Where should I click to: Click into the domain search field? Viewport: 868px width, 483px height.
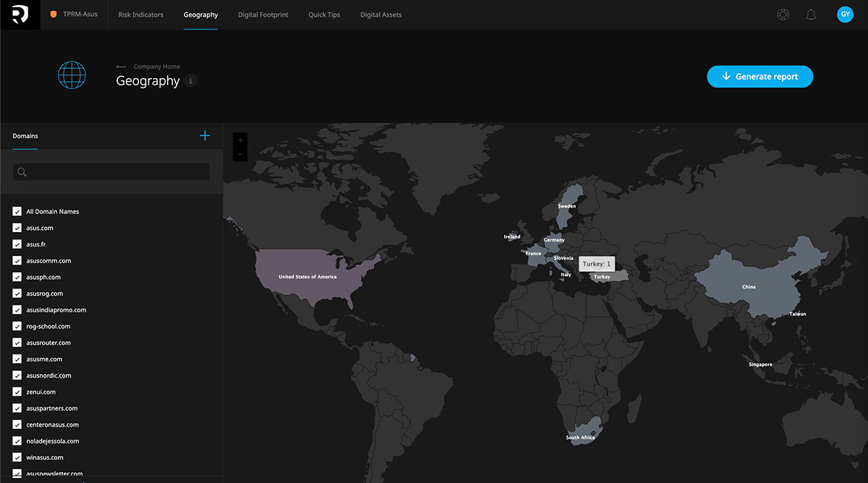pos(116,172)
